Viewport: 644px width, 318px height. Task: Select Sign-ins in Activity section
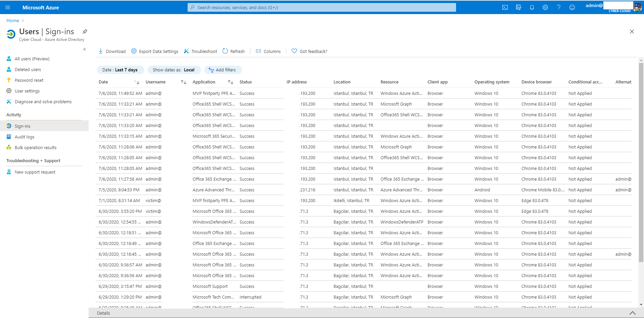[44, 126]
